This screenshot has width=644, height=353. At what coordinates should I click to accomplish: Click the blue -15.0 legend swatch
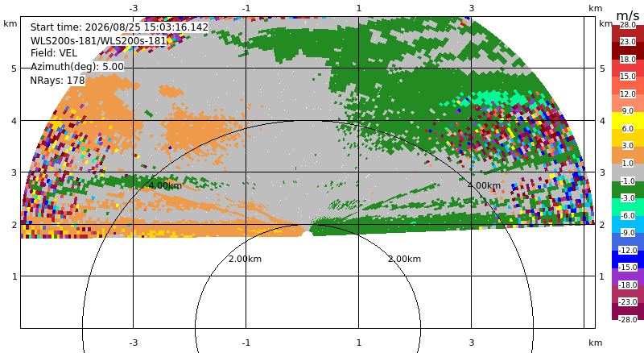(628, 260)
